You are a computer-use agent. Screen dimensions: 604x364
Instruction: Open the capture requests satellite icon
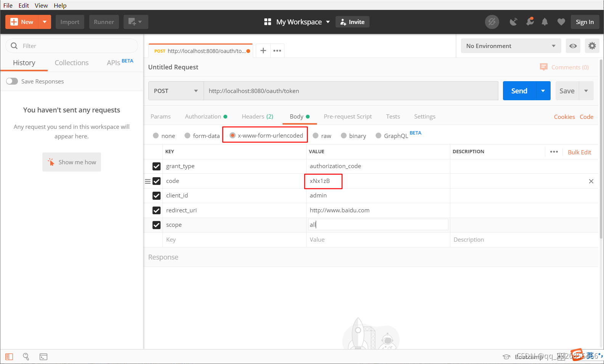pyautogui.click(x=514, y=22)
